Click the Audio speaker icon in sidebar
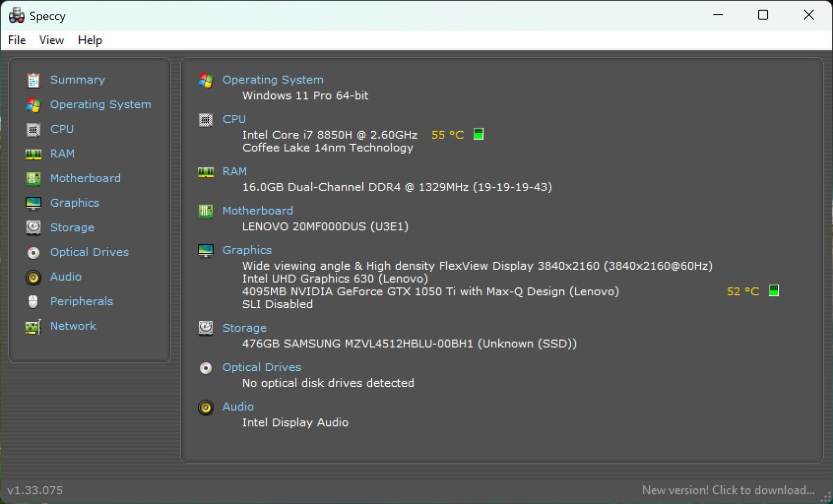Image resolution: width=833 pixels, height=504 pixels. click(33, 277)
